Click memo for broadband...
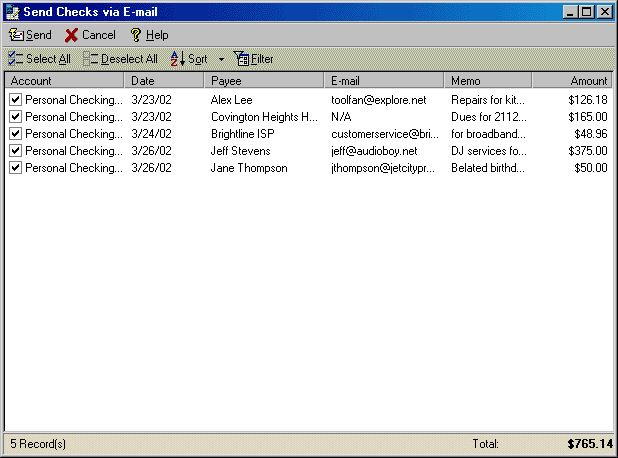618x458 pixels. tap(488, 134)
